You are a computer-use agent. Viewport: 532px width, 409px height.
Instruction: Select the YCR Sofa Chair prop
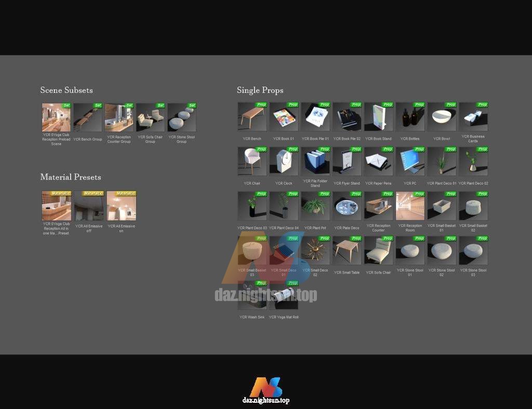coord(378,251)
